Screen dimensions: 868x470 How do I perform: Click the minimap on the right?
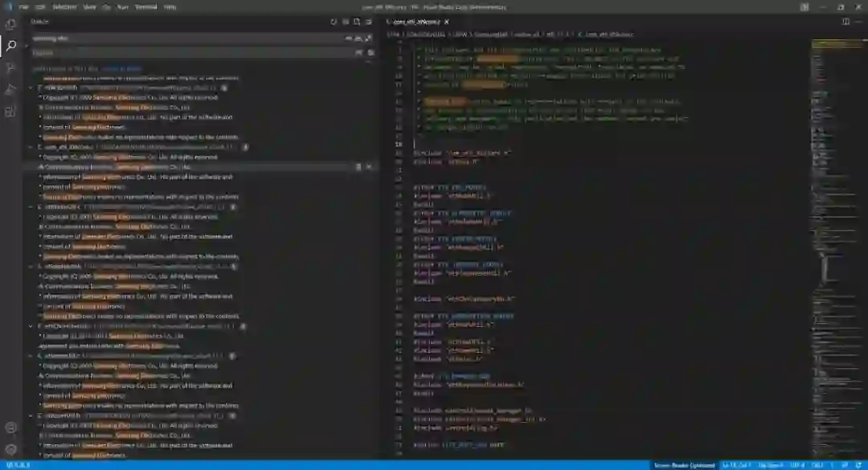click(837, 248)
